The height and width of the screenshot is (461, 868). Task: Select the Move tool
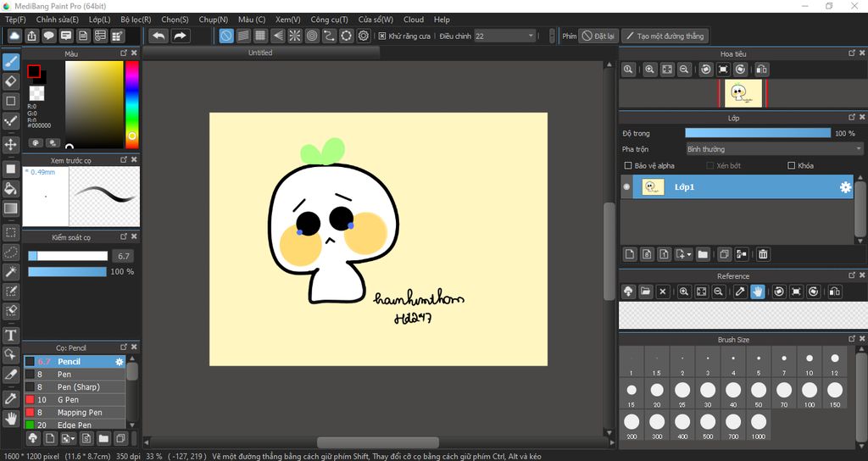pos(10,145)
